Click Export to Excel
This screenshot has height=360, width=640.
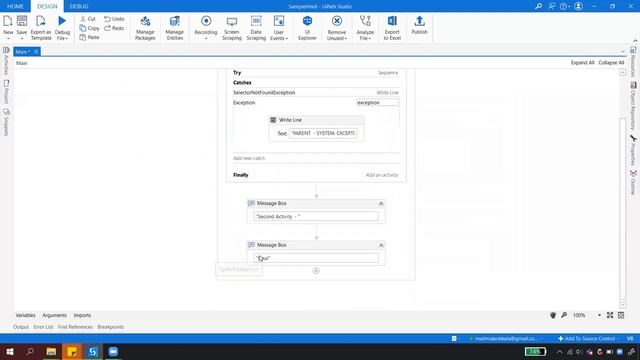point(392,28)
